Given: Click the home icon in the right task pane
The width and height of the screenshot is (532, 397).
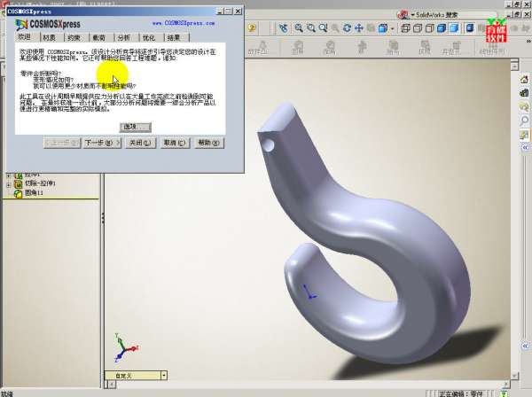Looking at the screenshot, I should (525, 81).
